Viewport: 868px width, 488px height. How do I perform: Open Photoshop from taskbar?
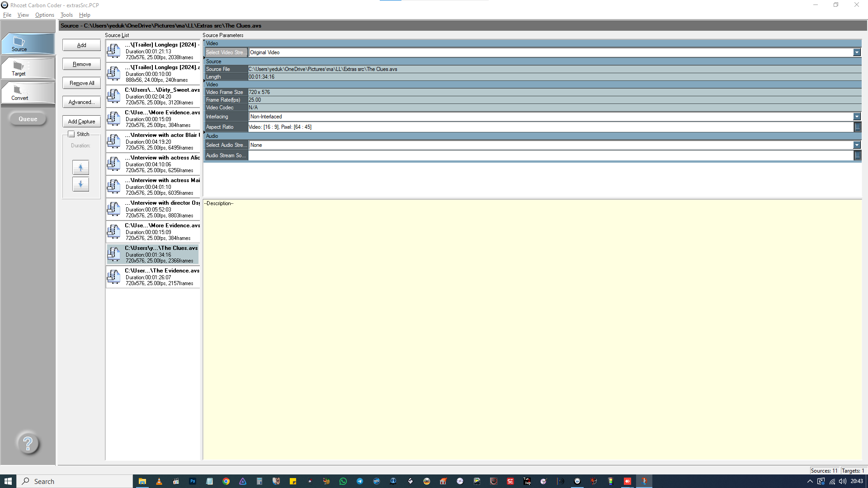coord(193,481)
